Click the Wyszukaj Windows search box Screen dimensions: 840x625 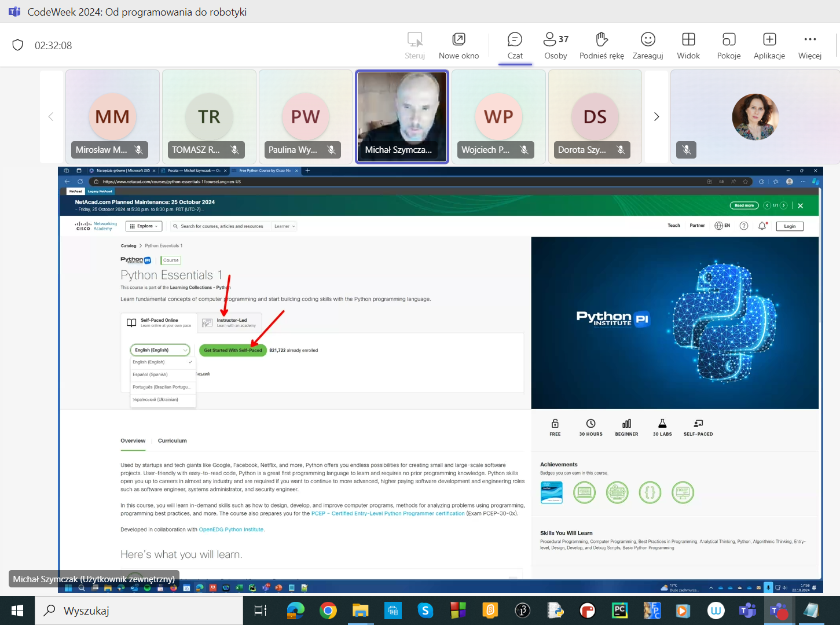[x=139, y=611]
